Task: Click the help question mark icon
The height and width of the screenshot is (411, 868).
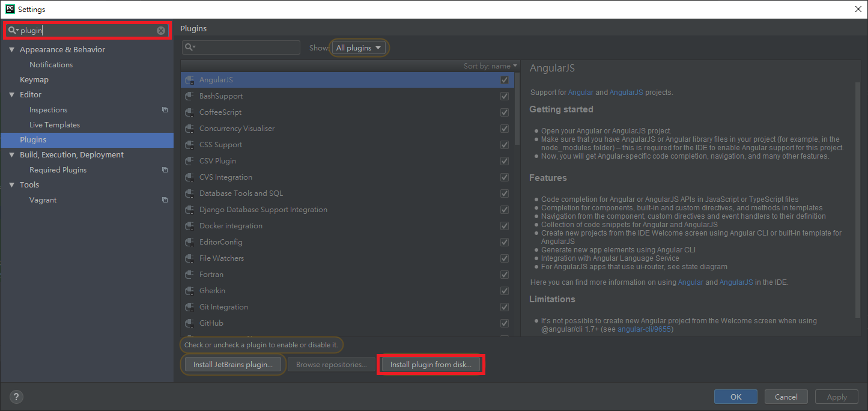Action: point(16,397)
